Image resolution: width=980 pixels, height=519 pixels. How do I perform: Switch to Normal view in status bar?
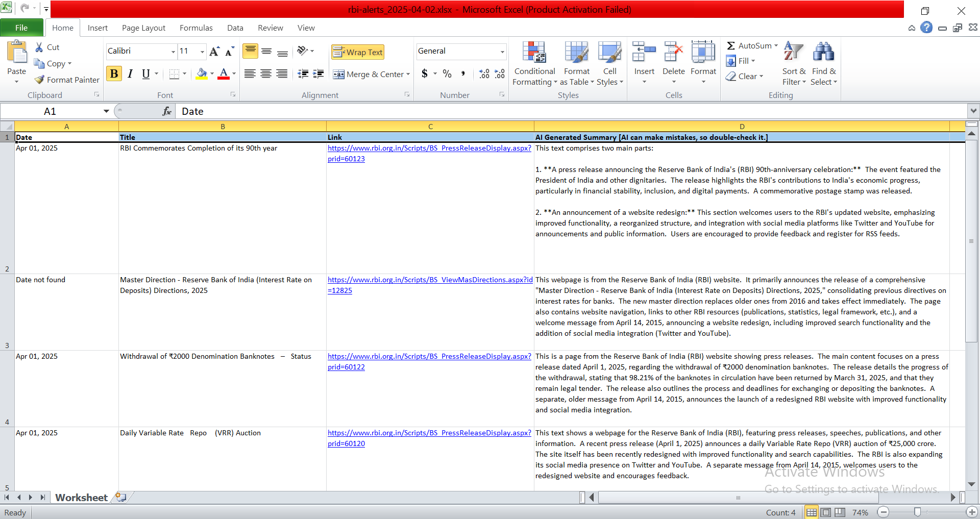click(x=812, y=512)
